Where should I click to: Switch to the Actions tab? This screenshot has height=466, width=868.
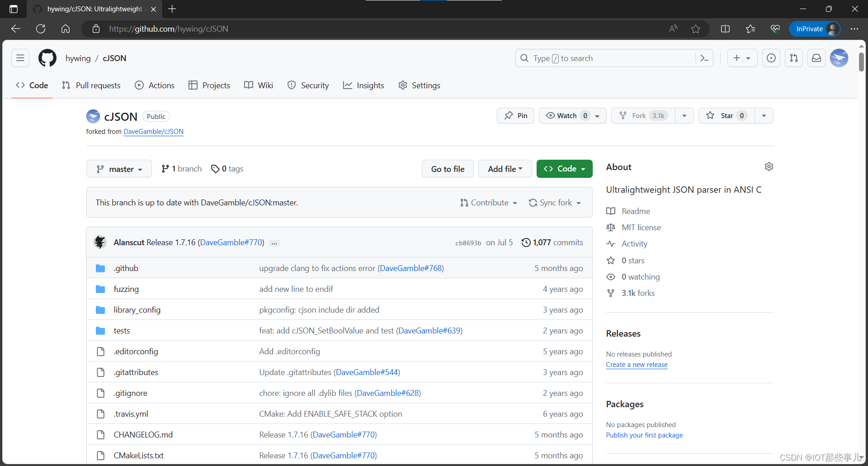point(155,86)
